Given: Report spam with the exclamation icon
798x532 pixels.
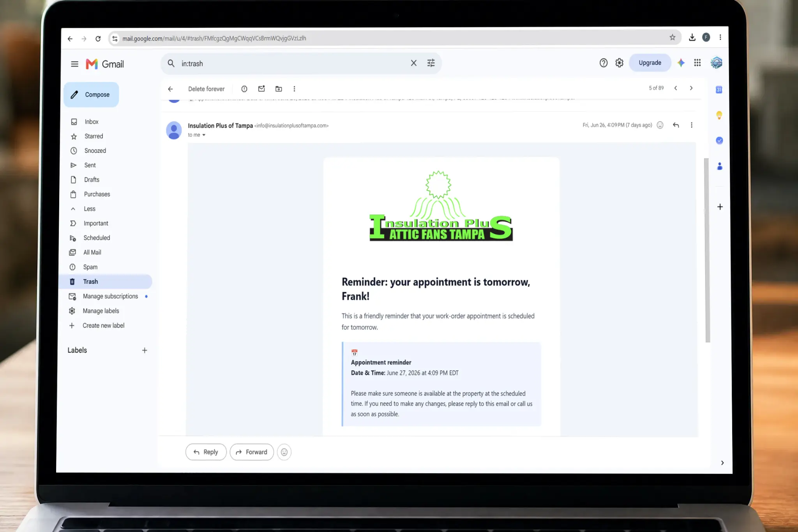Looking at the screenshot, I should [244, 89].
